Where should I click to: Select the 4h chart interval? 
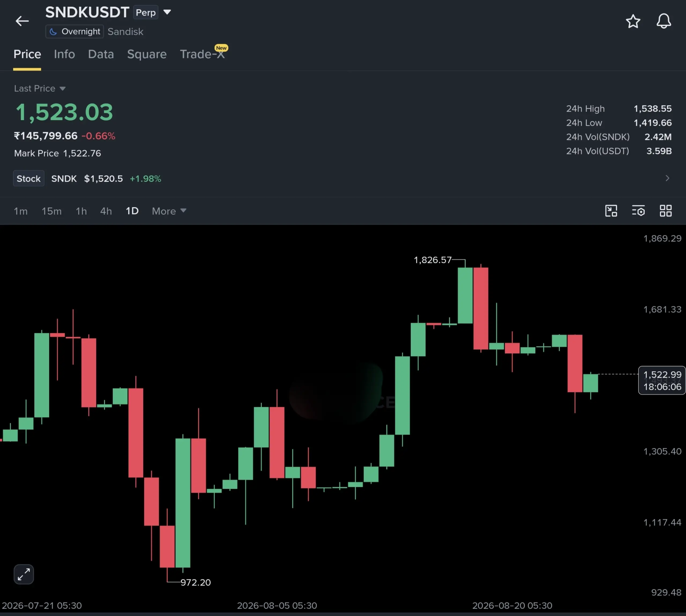click(x=106, y=211)
